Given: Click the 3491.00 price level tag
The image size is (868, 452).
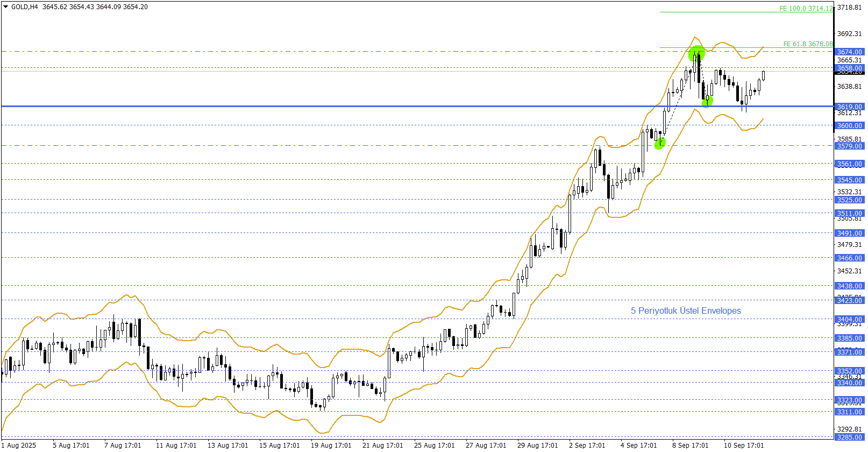Looking at the screenshot, I should [850, 234].
